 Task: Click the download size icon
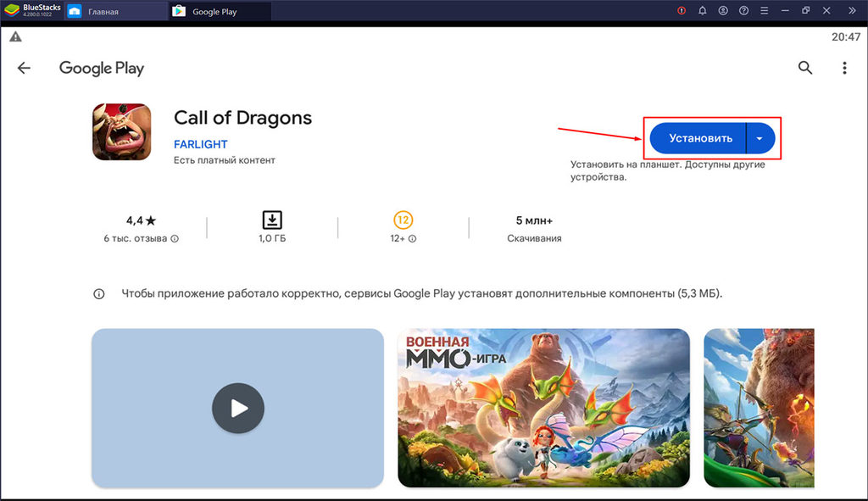coord(272,220)
